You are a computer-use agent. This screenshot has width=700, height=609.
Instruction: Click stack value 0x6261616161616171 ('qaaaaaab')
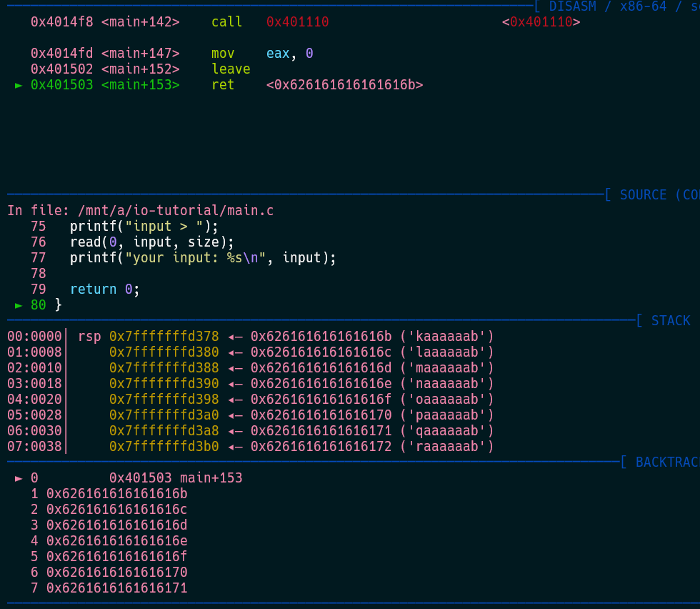pos(372,431)
